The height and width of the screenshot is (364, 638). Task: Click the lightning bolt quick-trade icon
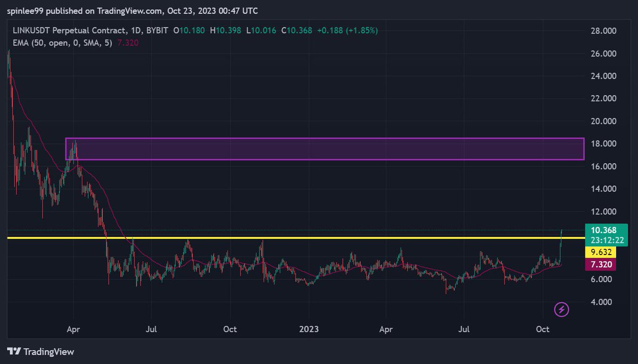561,309
